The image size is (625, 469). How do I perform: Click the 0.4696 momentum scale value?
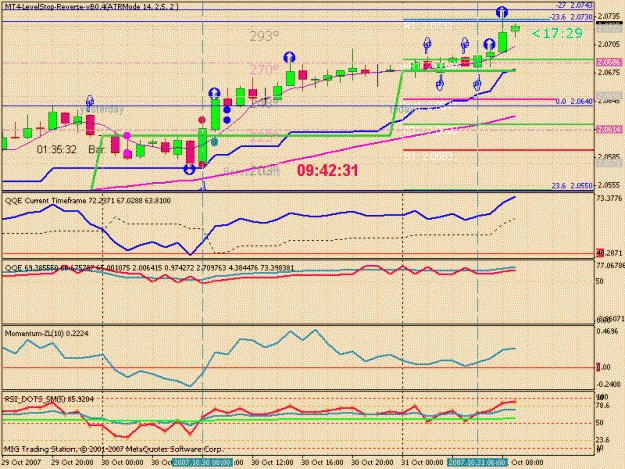(x=607, y=331)
